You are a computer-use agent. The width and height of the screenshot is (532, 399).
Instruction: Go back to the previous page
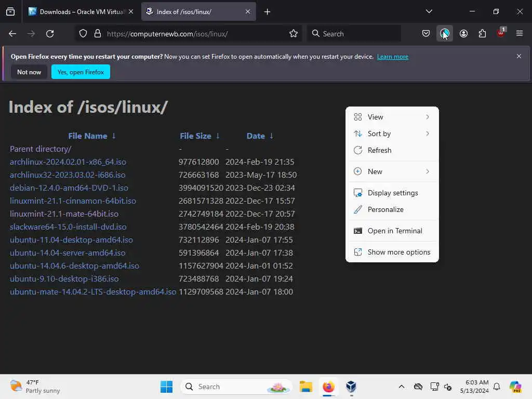(x=12, y=34)
